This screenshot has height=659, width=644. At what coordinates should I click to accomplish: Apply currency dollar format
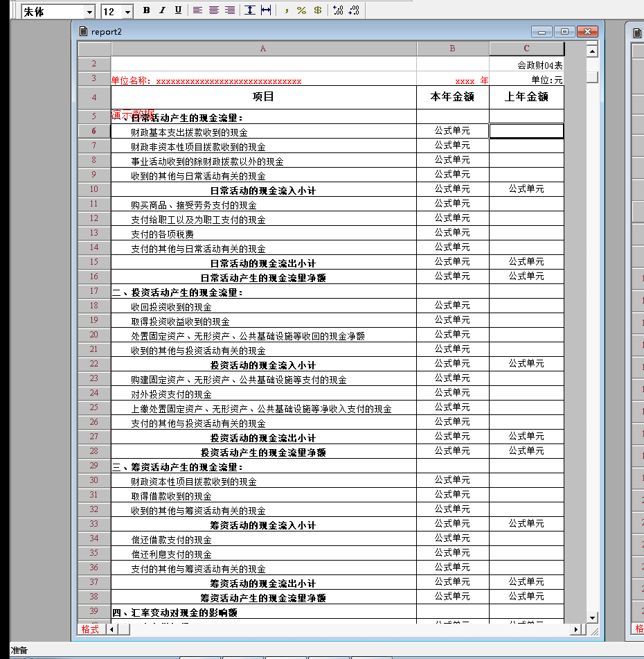pyautogui.click(x=318, y=10)
